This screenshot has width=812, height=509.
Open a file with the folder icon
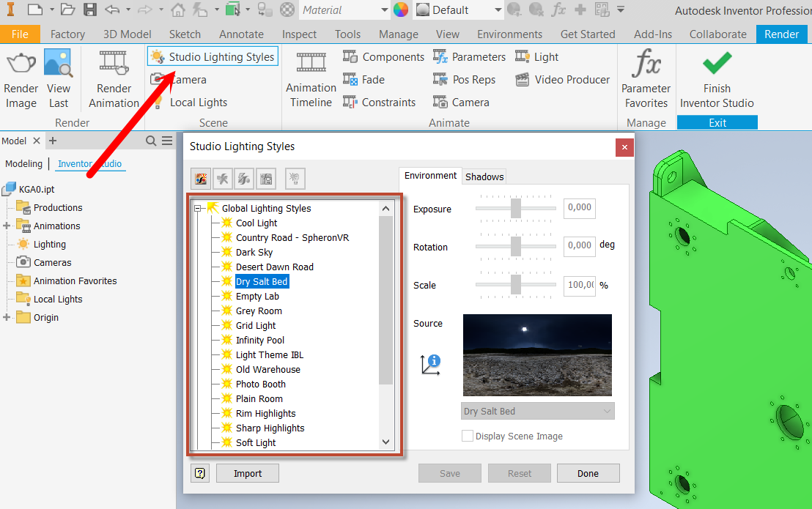pyautogui.click(x=68, y=10)
